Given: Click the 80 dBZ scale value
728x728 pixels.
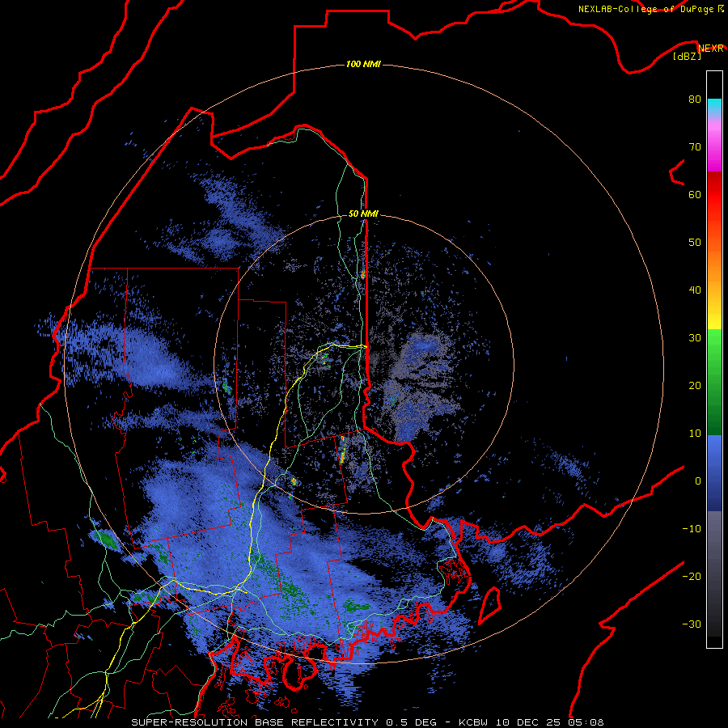Looking at the screenshot, I should pos(695,99).
